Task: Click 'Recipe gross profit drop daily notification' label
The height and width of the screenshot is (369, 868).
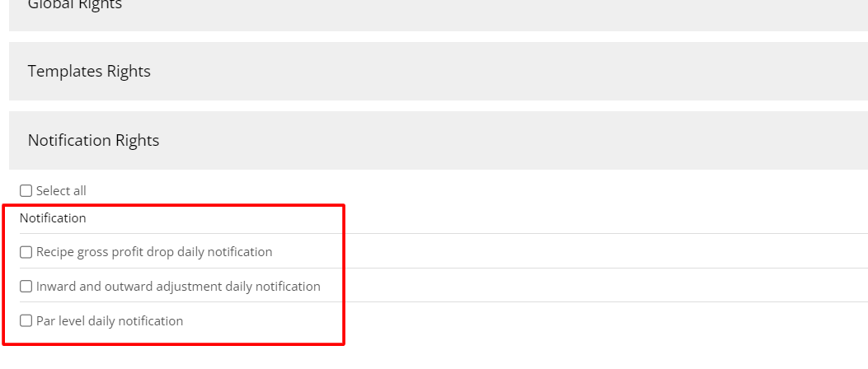Action: [154, 252]
